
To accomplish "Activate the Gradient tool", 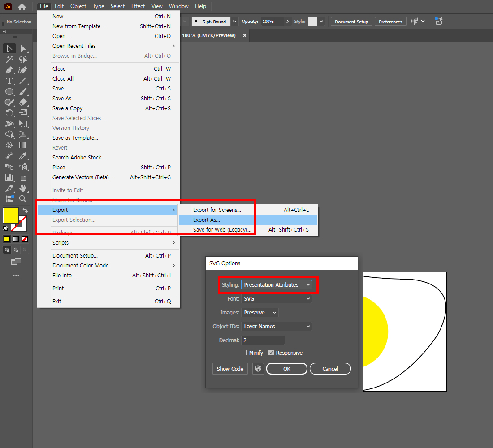I will pos(23,145).
